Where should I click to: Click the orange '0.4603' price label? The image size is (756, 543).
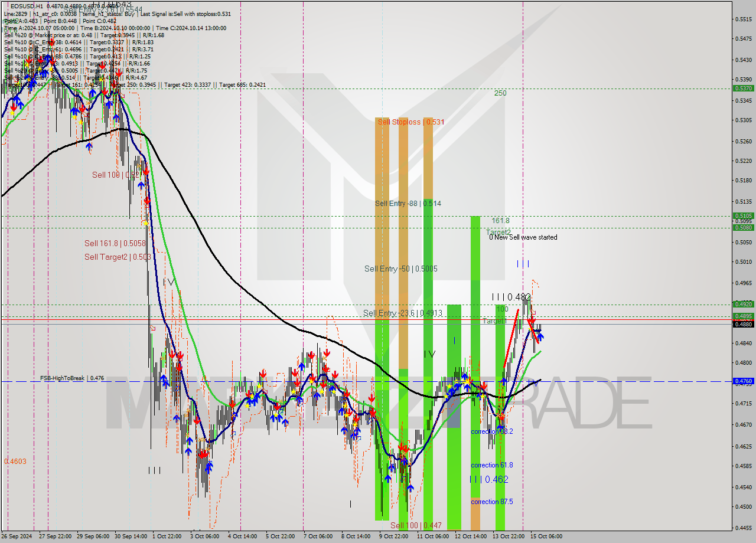click(15, 461)
